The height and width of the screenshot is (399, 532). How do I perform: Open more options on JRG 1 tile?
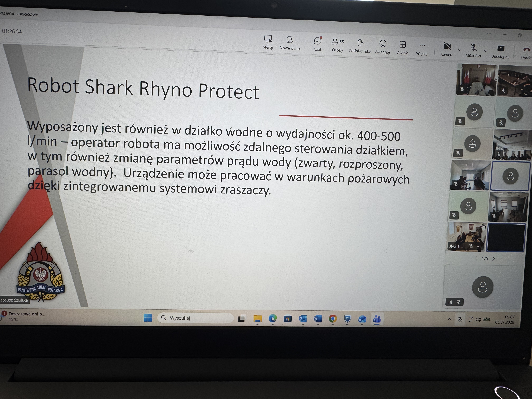coord(479,246)
